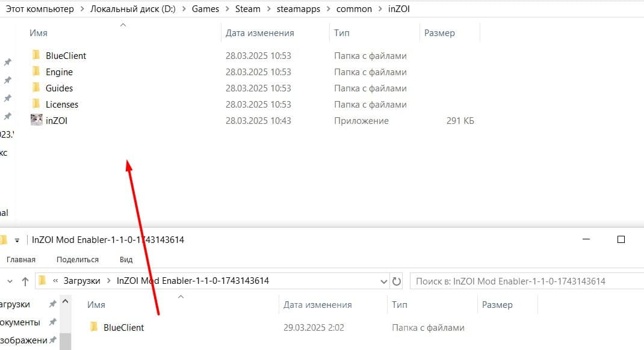This screenshot has width=644, height=350.
Task: Click InZOI Mod Enabler segment in address bar
Action: coord(193,281)
